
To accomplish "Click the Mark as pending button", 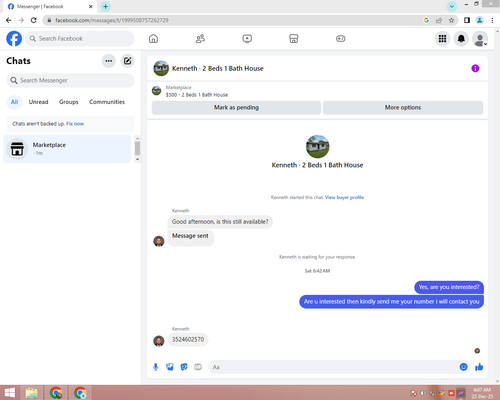I will coord(236,108).
